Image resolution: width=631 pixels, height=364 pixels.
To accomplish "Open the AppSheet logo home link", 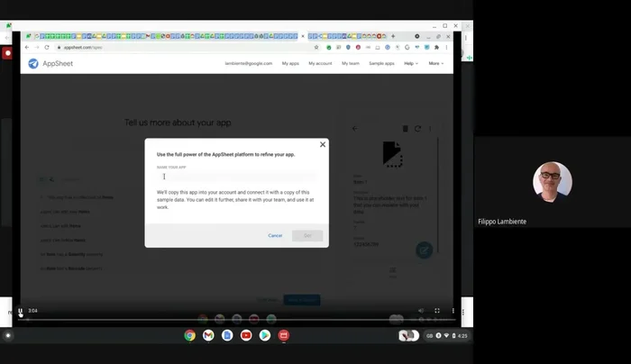I will tap(50, 64).
